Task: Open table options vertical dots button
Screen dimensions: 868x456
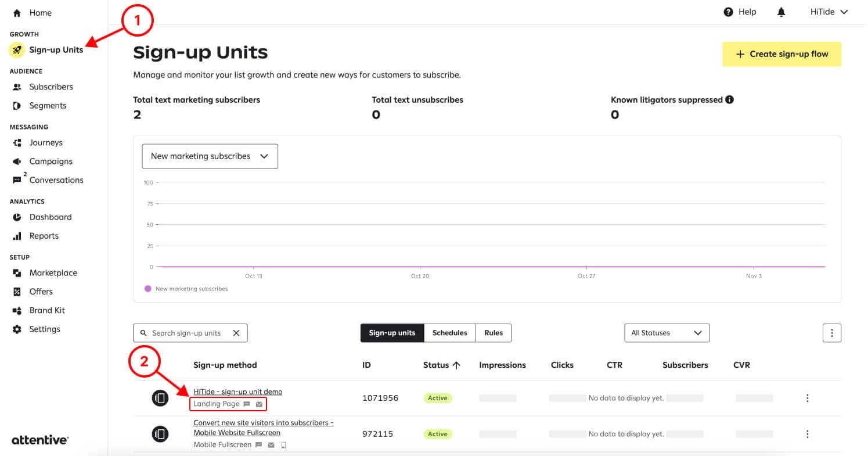Action: coord(832,333)
